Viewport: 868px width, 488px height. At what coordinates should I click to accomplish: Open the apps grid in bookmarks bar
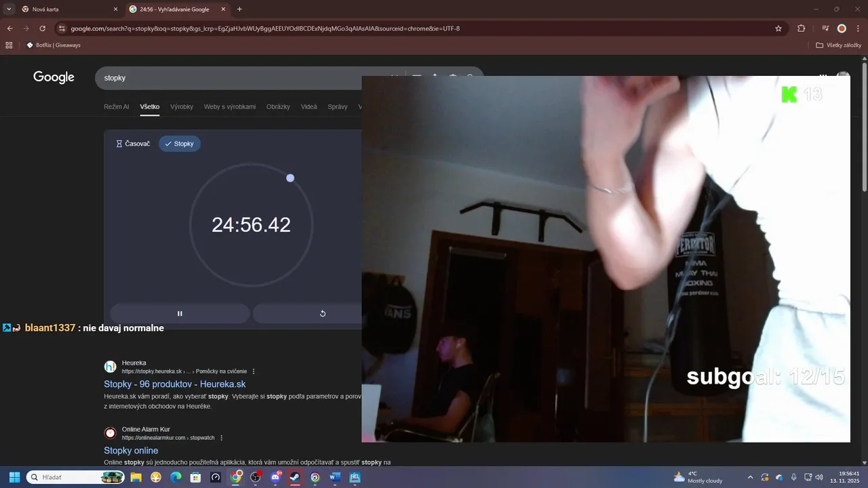9,45
